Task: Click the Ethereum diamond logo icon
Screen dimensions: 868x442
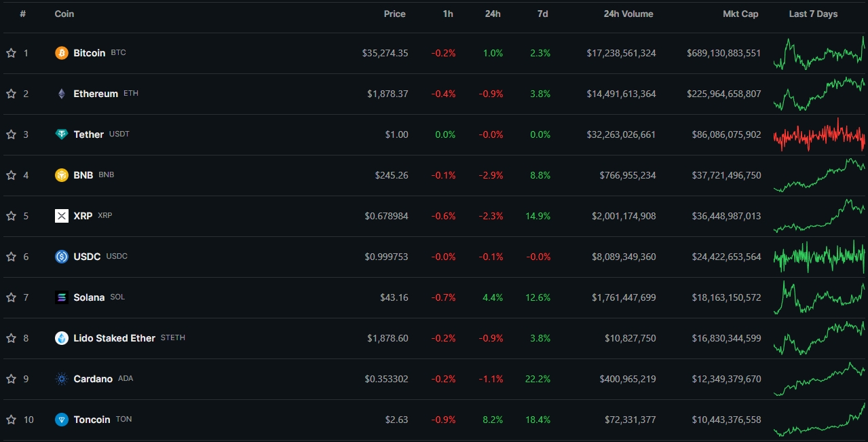Action: [62, 94]
